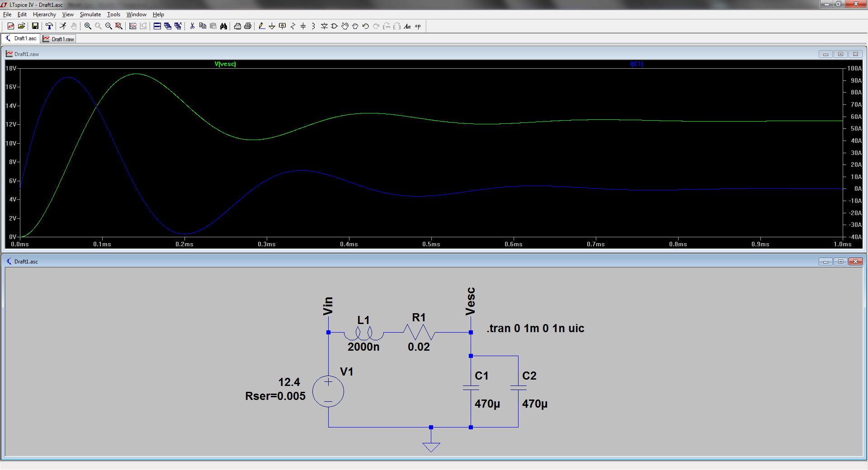This screenshot has height=470, width=868.
Task: Open the View menu
Action: (x=68, y=14)
